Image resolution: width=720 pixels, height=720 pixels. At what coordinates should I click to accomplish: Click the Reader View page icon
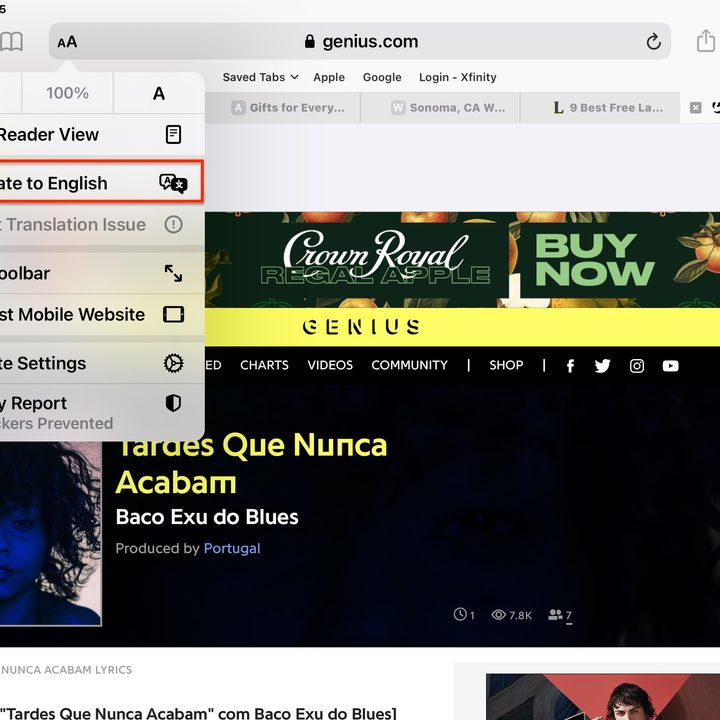[173, 135]
